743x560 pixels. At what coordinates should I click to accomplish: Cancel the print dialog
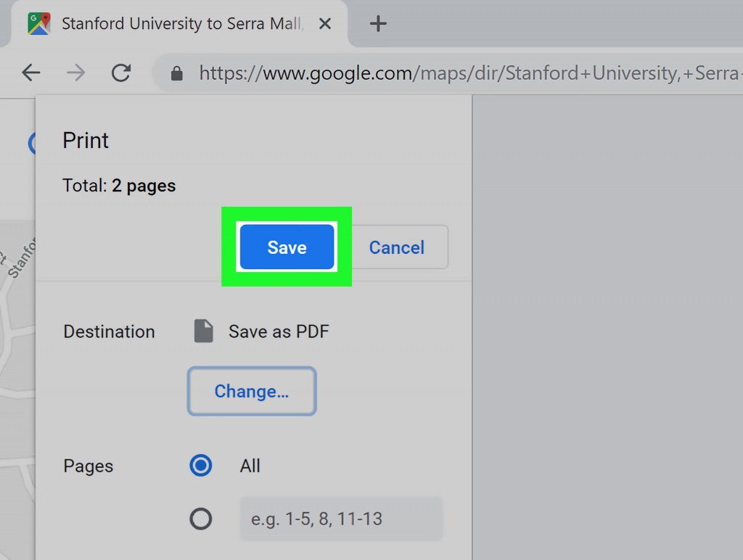(x=396, y=247)
